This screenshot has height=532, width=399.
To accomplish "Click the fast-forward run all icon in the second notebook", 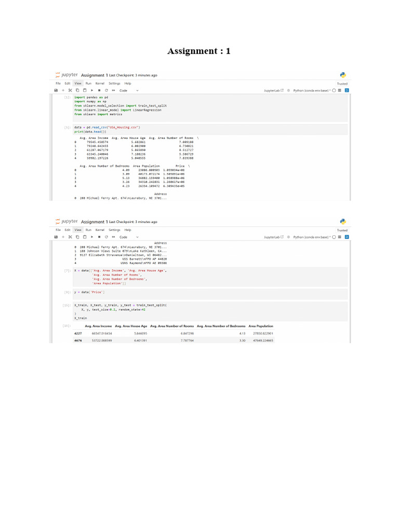I will pyautogui.click(x=113, y=237).
